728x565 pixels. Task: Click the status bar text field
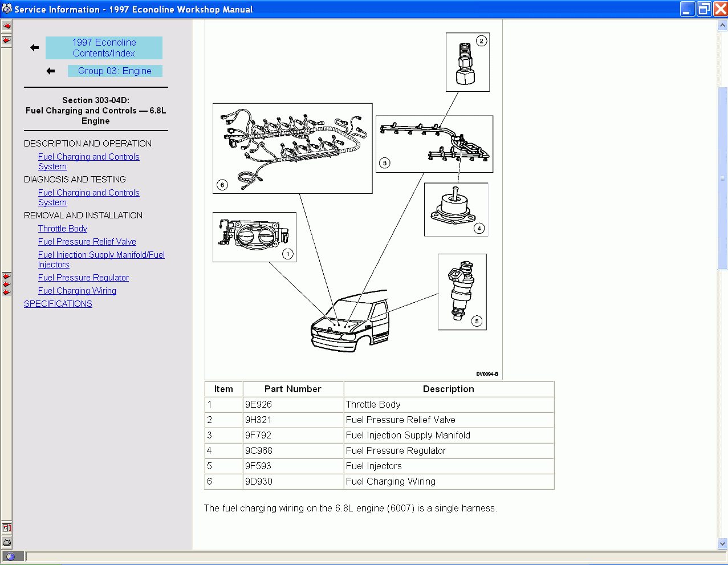[376, 556]
